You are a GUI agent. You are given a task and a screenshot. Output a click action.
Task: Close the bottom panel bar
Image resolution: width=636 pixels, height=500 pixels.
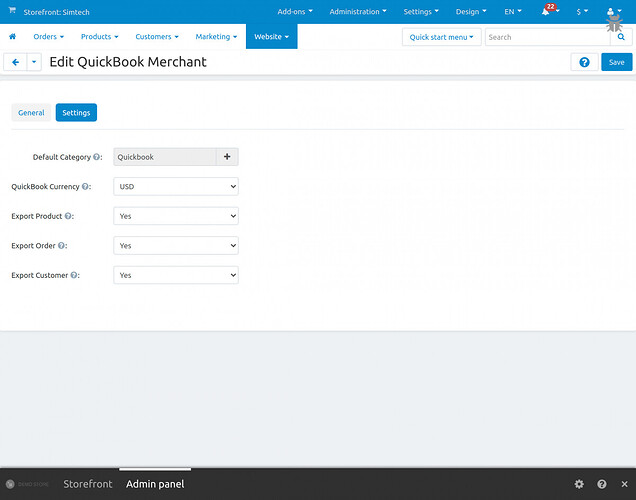624,484
